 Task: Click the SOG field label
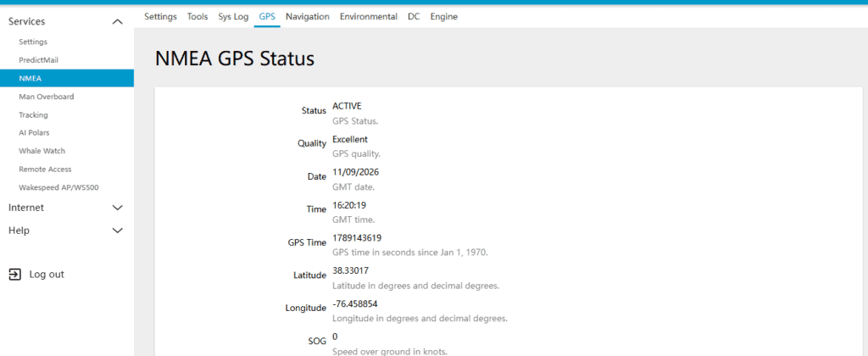coord(319,341)
